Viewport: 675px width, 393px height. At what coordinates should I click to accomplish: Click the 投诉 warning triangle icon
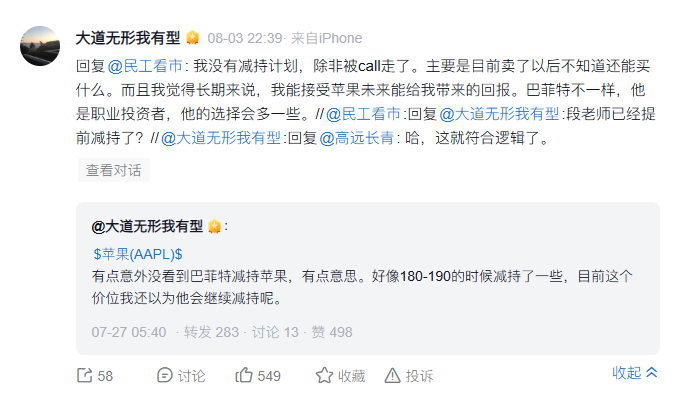point(392,375)
